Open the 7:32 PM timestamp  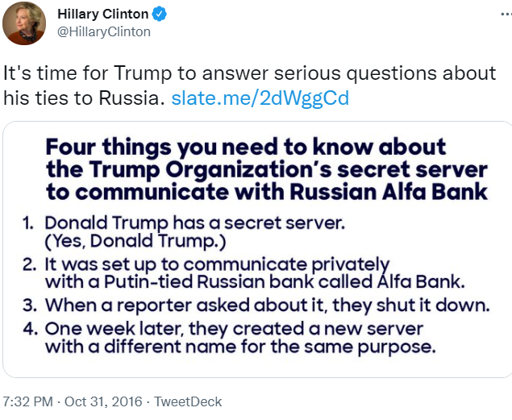point(27,401)
